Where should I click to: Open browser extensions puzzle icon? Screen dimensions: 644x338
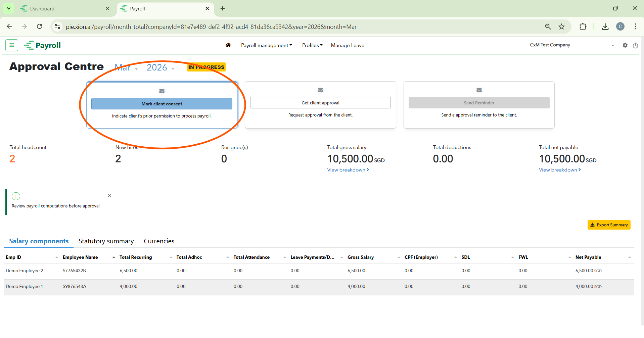[583, 27]
